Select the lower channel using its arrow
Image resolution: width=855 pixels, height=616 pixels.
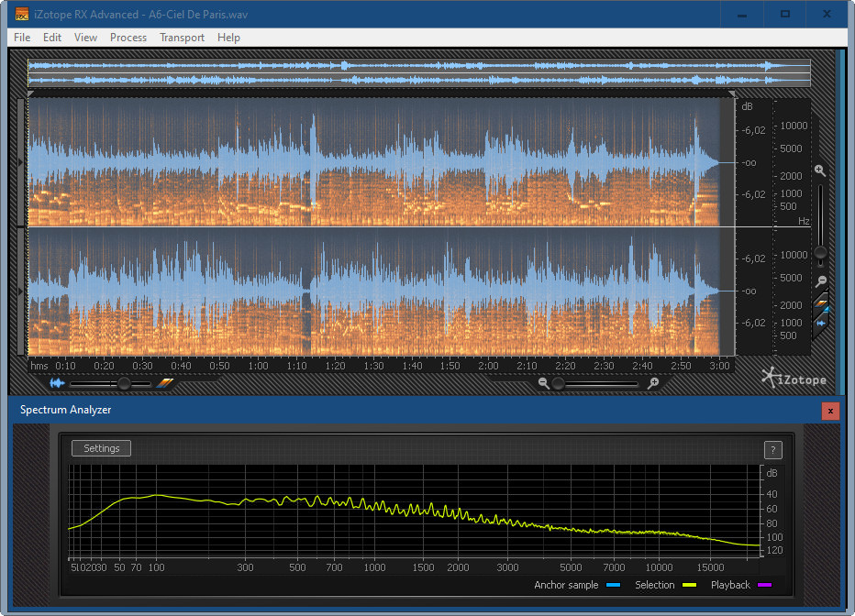click(21, 291)
